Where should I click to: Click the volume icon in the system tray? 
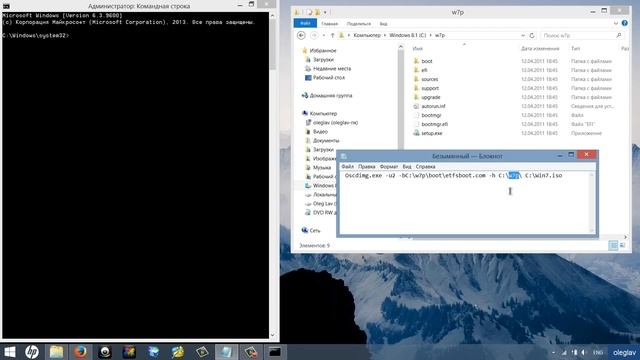tap(584, 352)
